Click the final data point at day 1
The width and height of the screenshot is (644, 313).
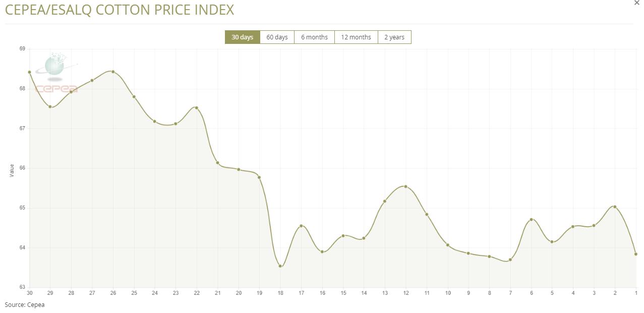(x=636, y=254)
